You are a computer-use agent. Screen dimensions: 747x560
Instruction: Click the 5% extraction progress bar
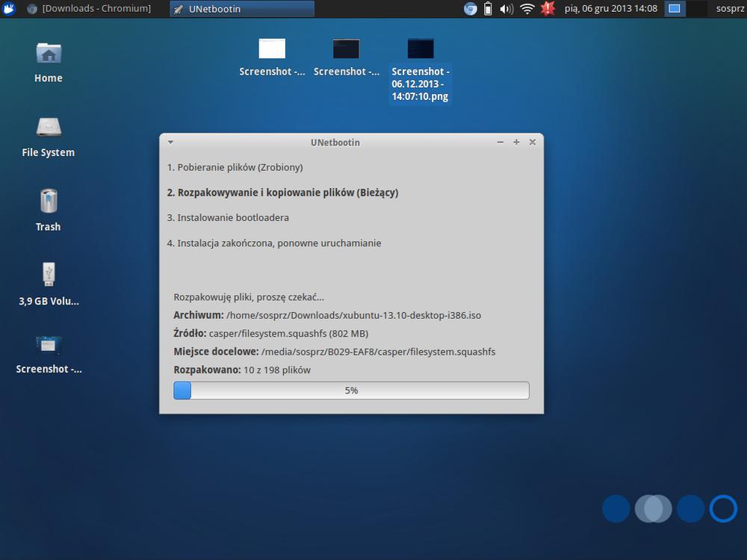(351, 391)
